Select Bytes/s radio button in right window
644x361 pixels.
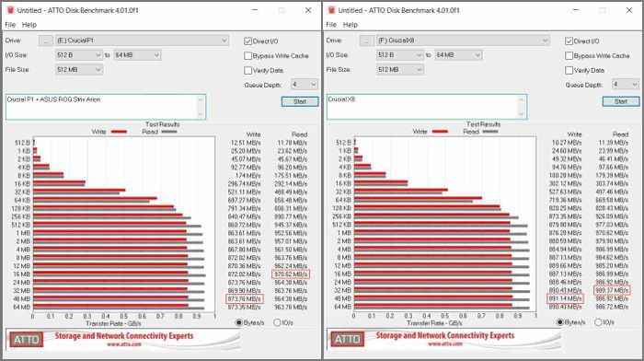tap(559, 322)
